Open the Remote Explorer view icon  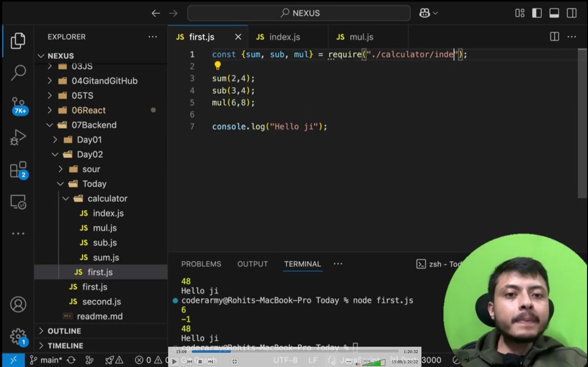(x=18, y=201)
